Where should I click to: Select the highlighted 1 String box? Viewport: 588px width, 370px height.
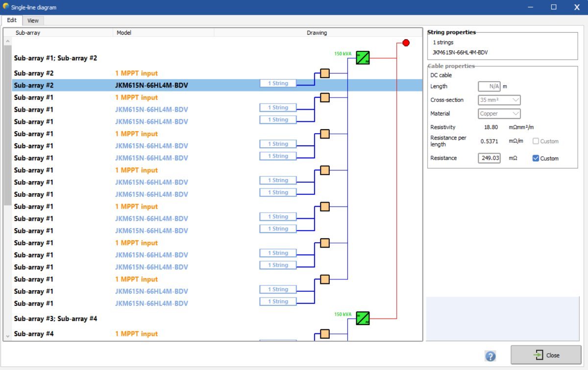pyautogui.click(x=278, y=84)
